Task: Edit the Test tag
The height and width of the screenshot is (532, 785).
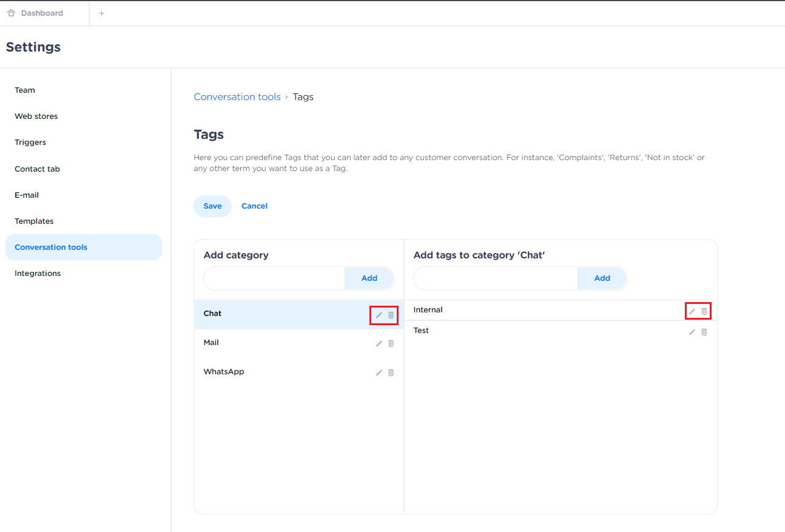Action: (692, 332)
